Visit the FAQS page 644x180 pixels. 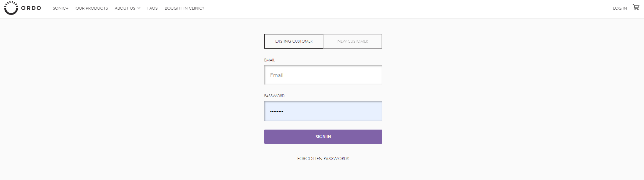click(x=152, y=8)
